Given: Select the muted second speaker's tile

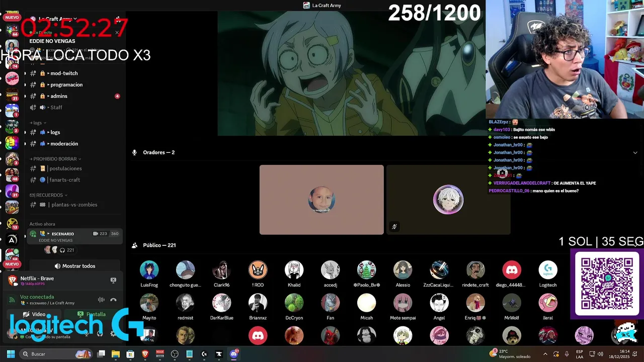Looking at the screenshot, I should point(448,200).
